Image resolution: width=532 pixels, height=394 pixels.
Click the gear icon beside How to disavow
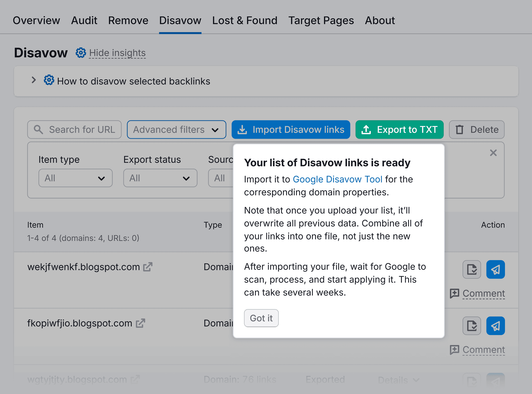click(x=49, y=80)
